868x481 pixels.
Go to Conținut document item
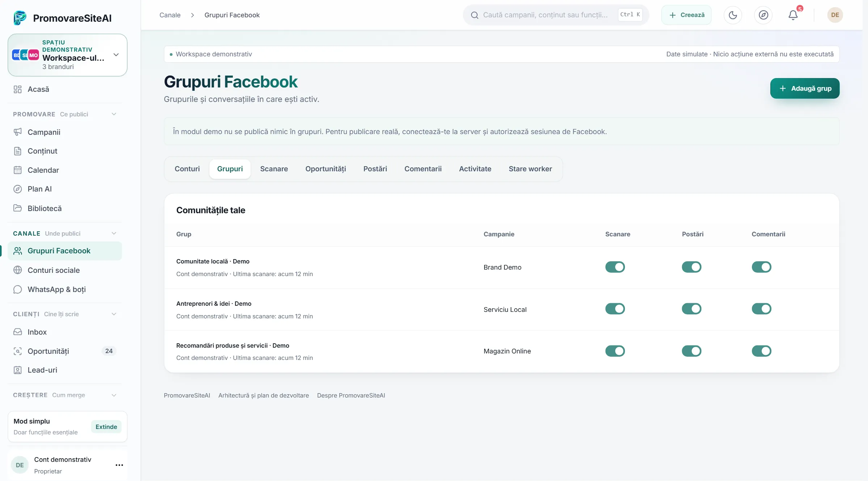click(65, 151)
